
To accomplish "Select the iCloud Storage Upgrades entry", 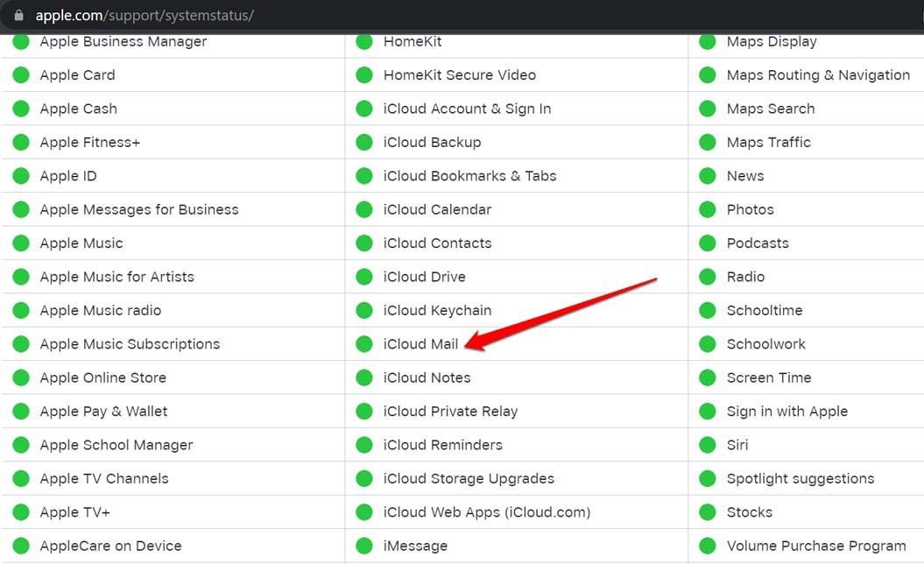I will tap(469, 478).
